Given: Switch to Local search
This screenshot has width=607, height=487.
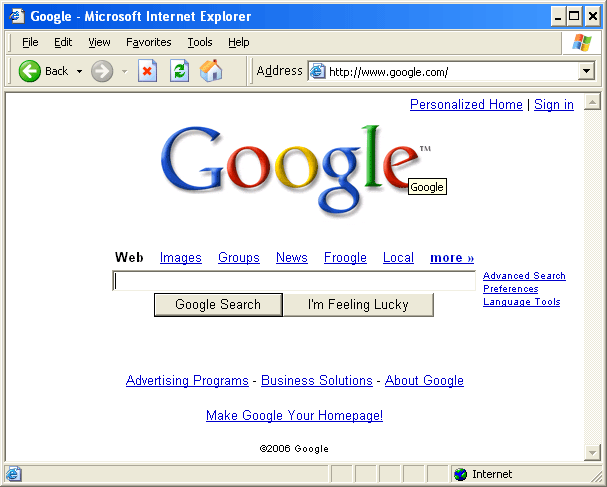Looking at the screenshot, I should tap(398, 258).
